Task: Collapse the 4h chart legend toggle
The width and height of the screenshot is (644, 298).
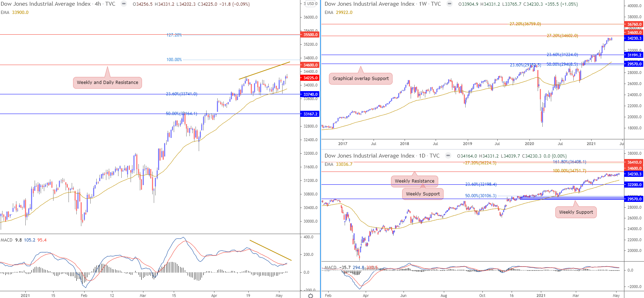Action: point(124,4)
